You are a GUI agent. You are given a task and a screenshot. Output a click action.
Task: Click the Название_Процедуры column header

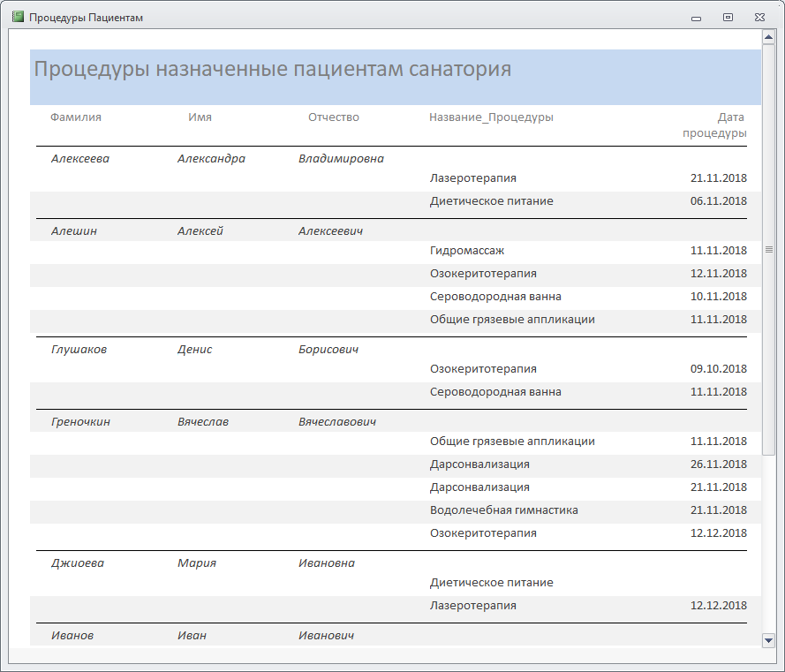point(491,117)
